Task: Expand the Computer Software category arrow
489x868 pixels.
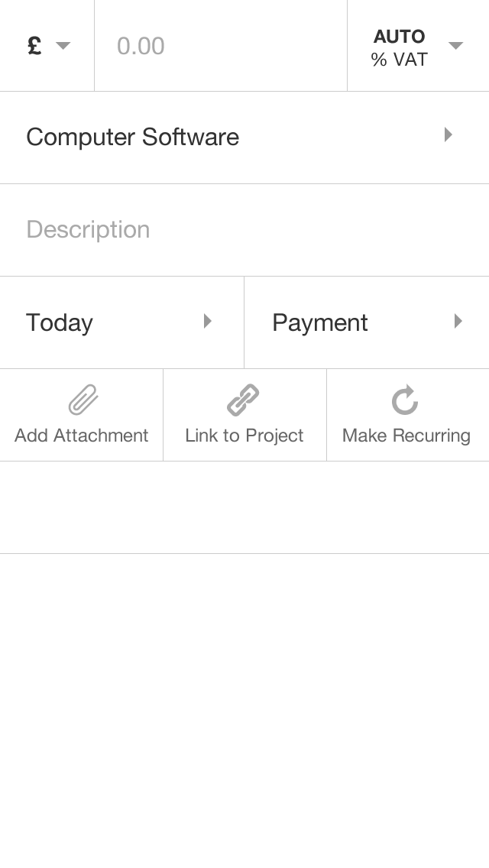Action: [449, 135]
